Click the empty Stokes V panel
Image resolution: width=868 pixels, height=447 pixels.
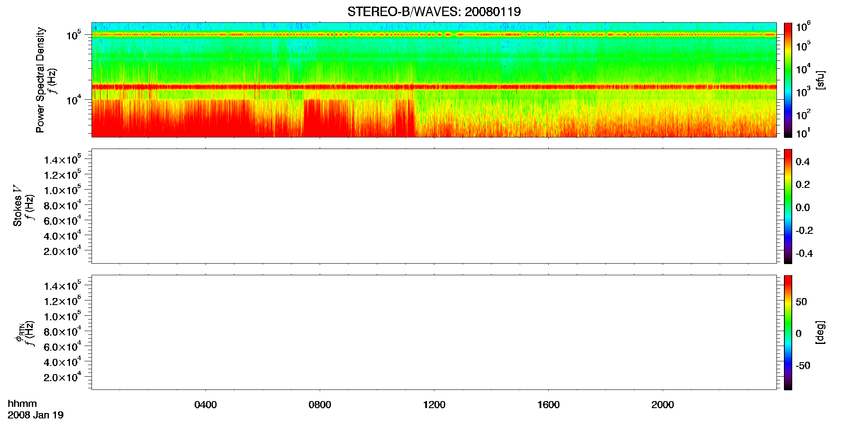[434, 206]
